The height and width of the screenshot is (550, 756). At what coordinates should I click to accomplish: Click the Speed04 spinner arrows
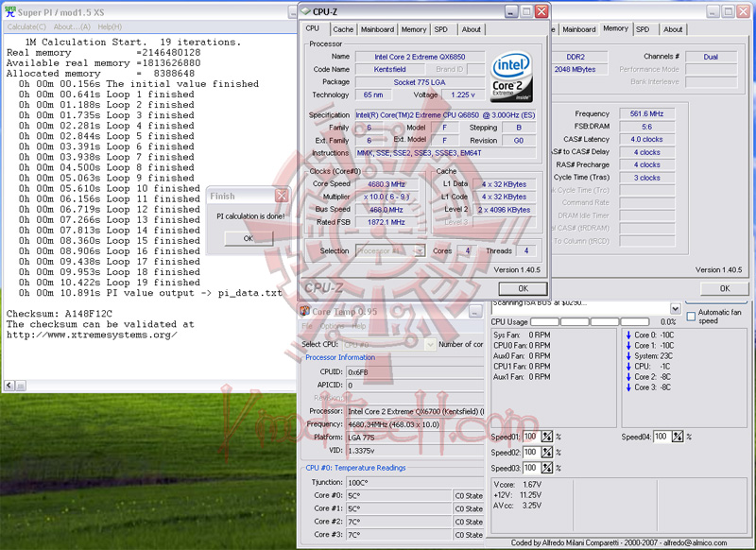point(678,437)
